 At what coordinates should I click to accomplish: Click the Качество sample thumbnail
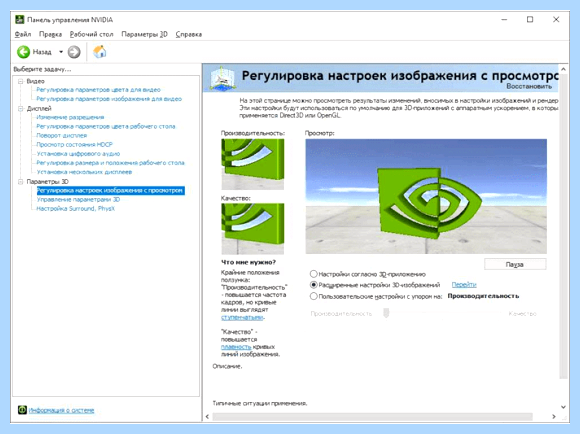[253, 229]
